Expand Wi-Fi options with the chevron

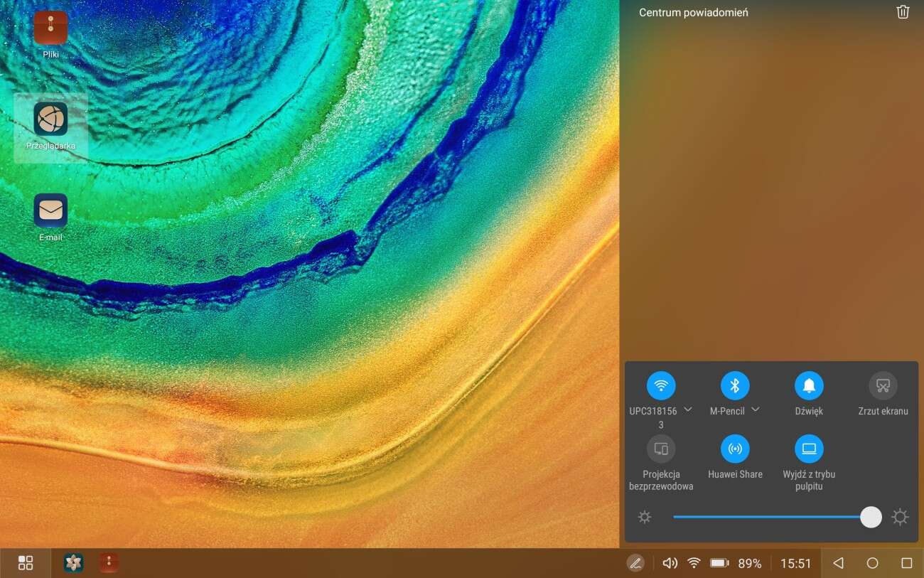(x=687, y=409)
